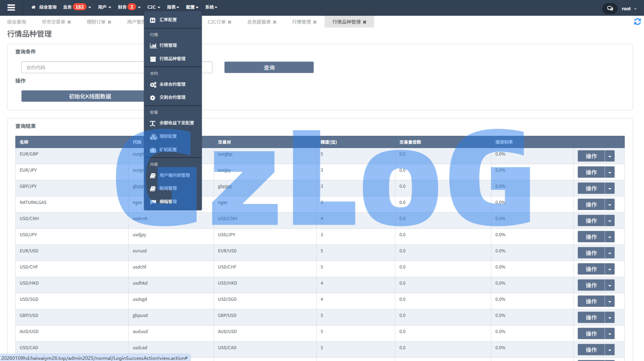Click the 交割合约管理 gear icon
Image resolution: width=644 pixels, height=361 pixels.
pos(153,98)
